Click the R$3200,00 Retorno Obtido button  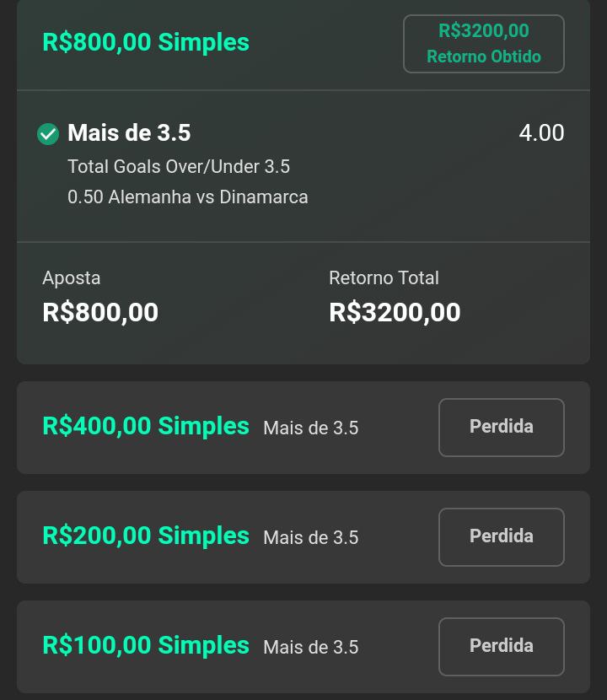(x=483, y=44)
